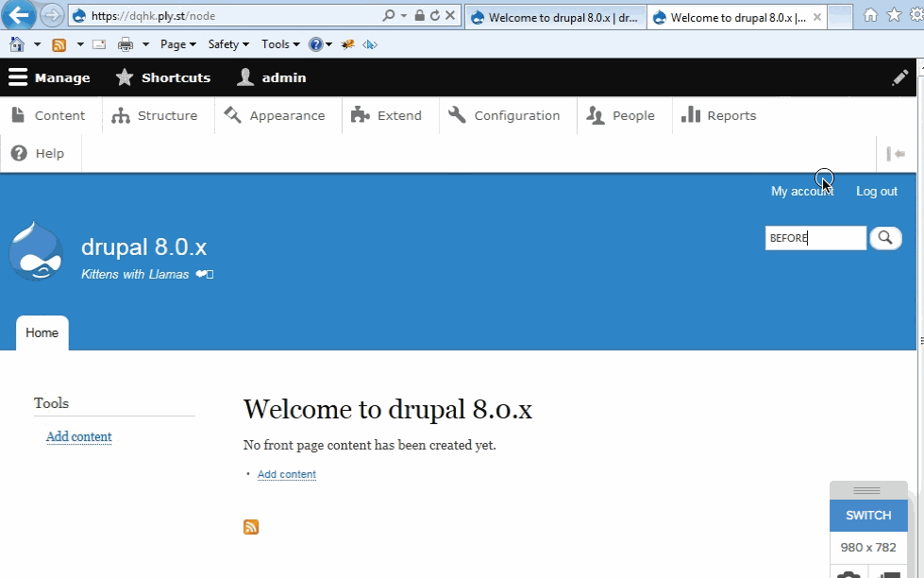Click the command bar Home icon
Image resolution: width=924 pixels, height=578 pixels.
coord(17,44)
